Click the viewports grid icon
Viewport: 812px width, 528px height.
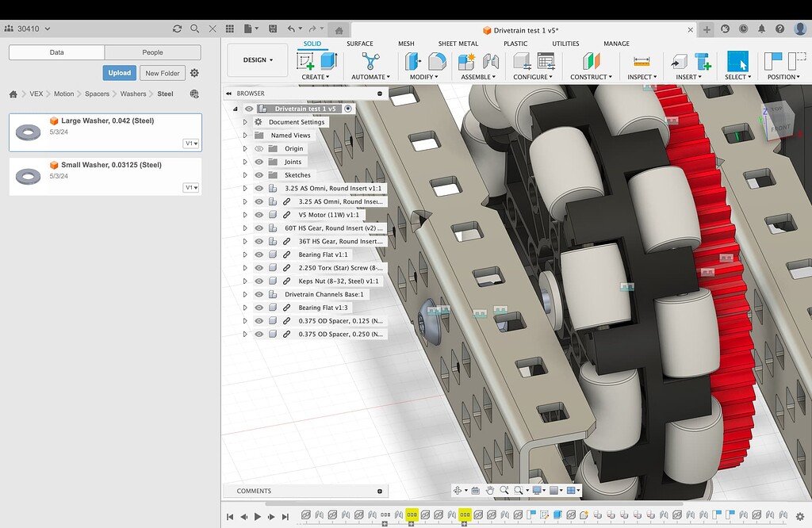click(x=571, y=491)
